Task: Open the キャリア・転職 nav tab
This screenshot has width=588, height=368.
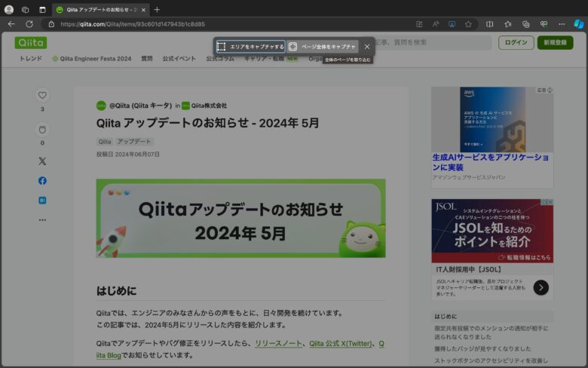Action: pyautogui.click(x=270, y=59)
